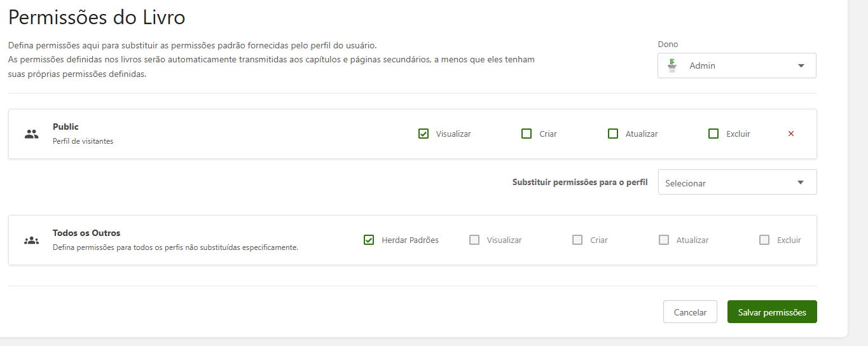Enable Excluir permission for Public
Image resolution: width=868 pixels, height=346 pixels.
pos(713,134)
